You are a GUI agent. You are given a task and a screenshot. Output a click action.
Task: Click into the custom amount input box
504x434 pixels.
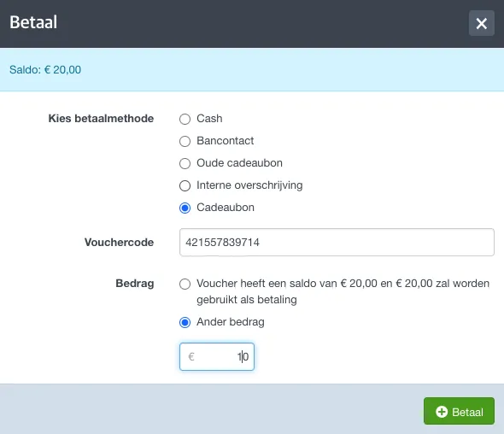tap(217, 356)
